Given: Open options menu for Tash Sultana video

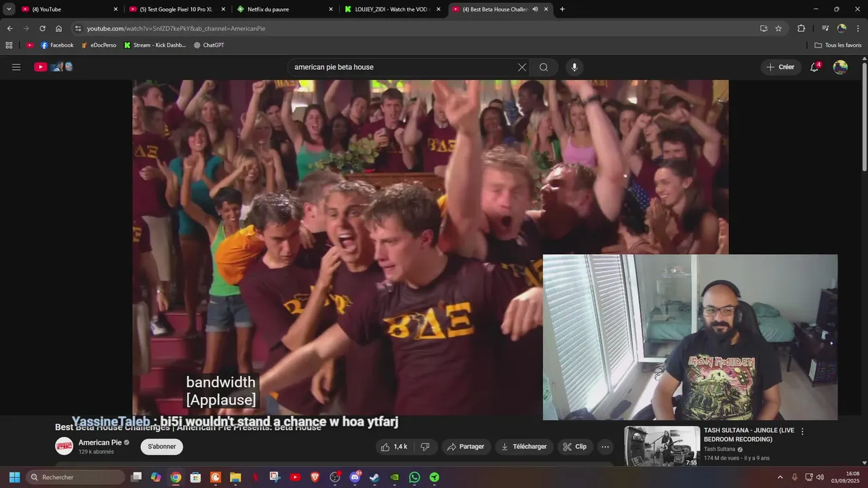Looking at the screenshot, I should pyautogui.click(x=802, y=431).
